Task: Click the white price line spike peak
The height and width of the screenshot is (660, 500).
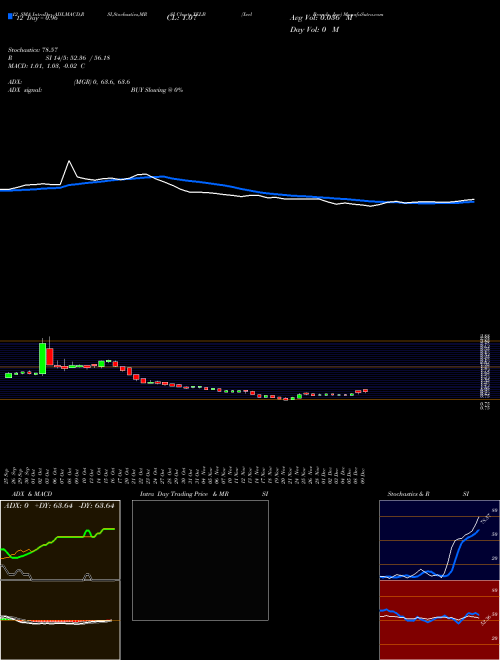Action: (69, 161)
